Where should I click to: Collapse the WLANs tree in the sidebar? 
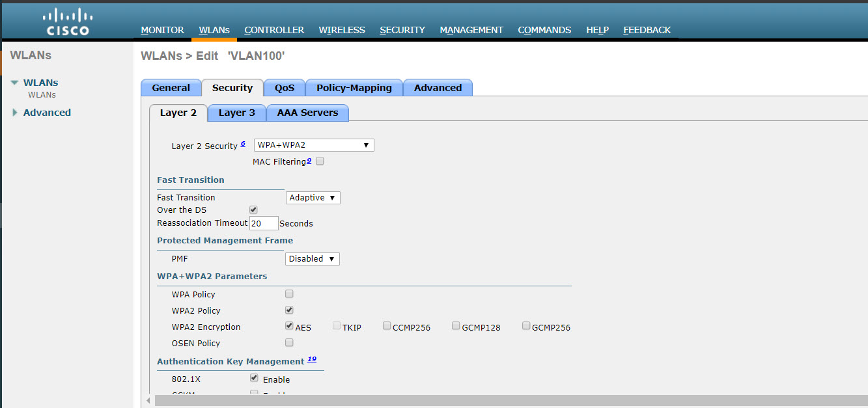pos(15,82)
